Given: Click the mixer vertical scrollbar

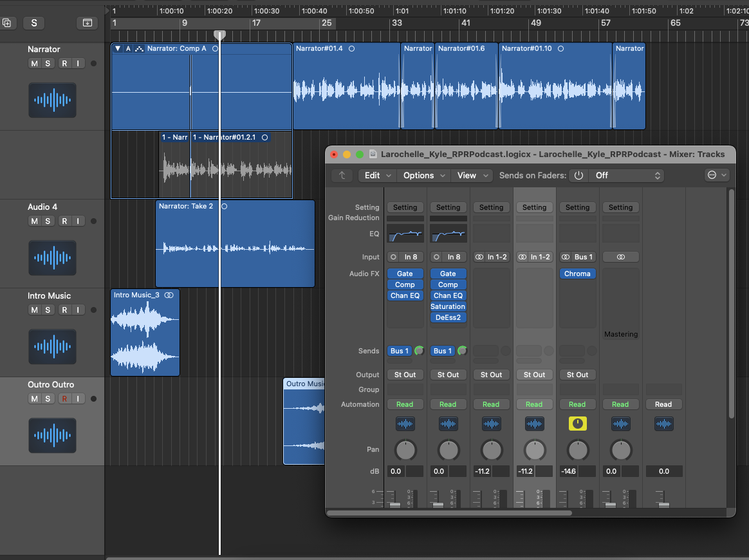Looking at the screenshot, I should pos(731,304).
